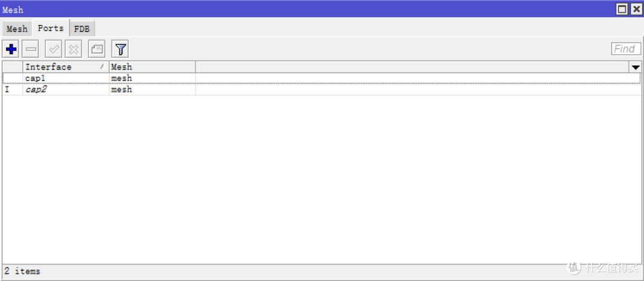Select the cap2 interface row
Viewport: 644px width, 281px height.
(x=321, y=89)
